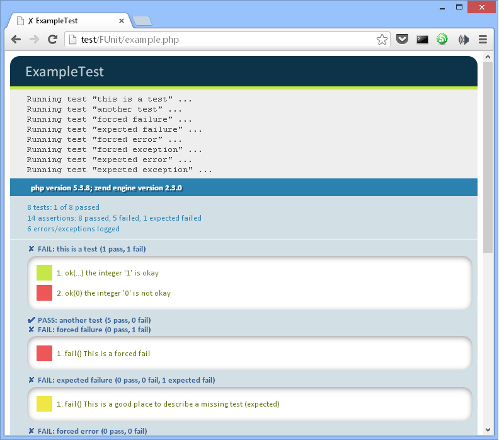
Task: Click the browser forward arrow
Action: coord(34,40)
